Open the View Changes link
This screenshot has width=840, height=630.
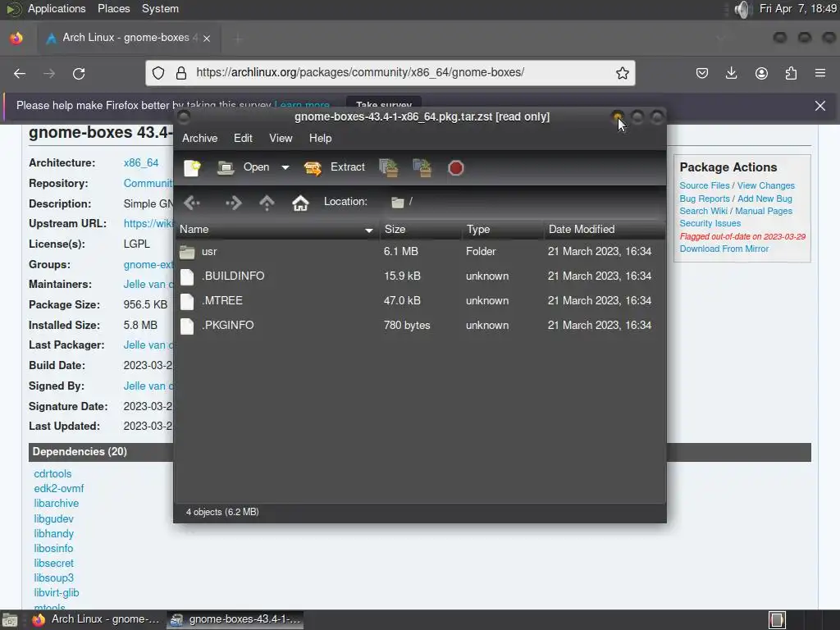(766, 185)
